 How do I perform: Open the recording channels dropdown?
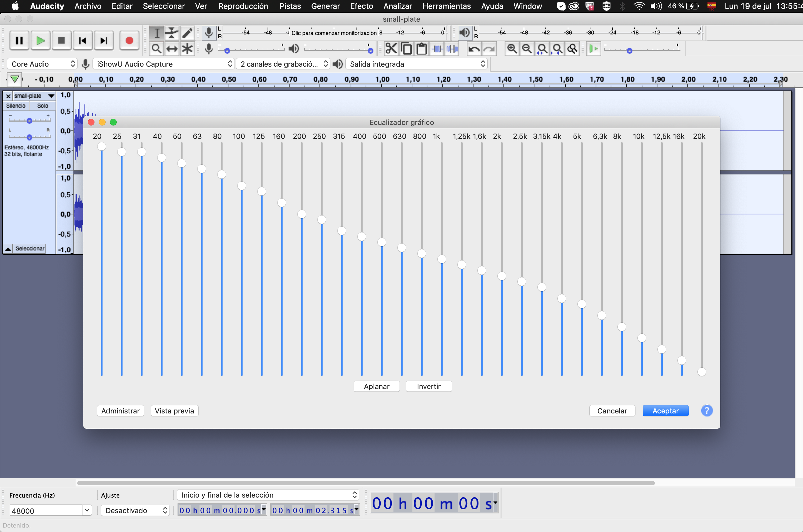[x=283, y=64]
